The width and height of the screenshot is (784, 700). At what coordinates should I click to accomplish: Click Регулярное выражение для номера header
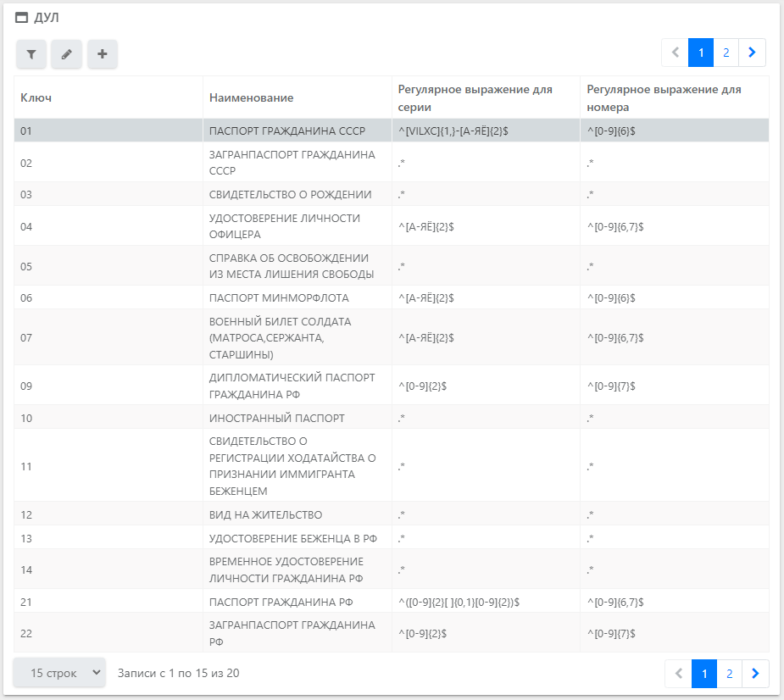663,97
